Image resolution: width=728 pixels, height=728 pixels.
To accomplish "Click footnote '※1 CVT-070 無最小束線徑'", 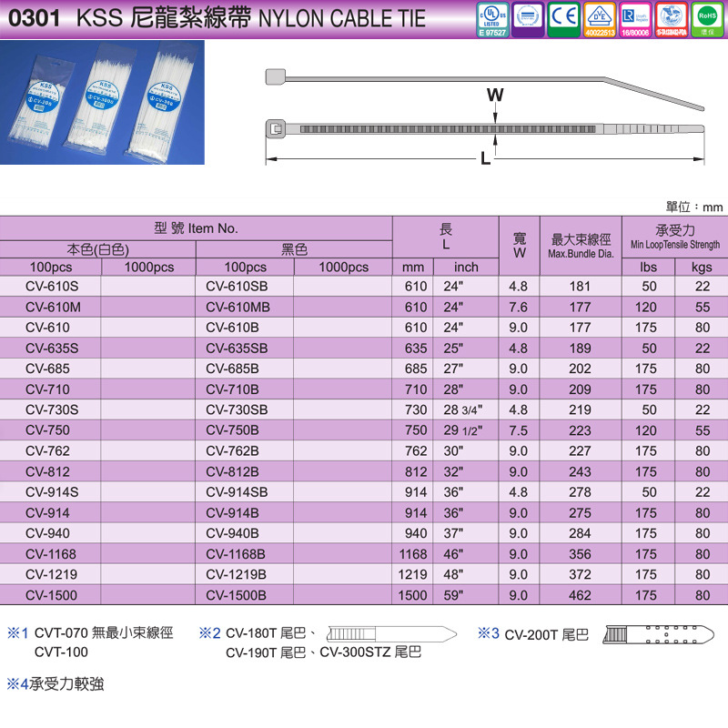I will point(90,632).
